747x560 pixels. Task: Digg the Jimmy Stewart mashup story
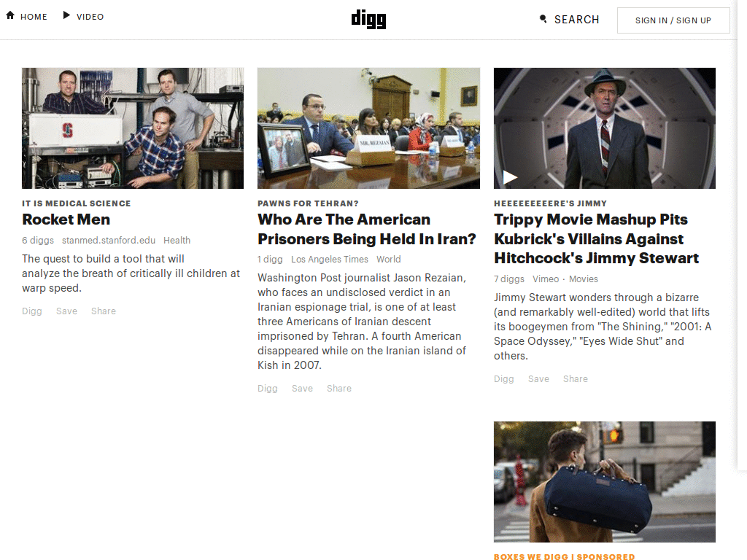click(x=503, y=379)
